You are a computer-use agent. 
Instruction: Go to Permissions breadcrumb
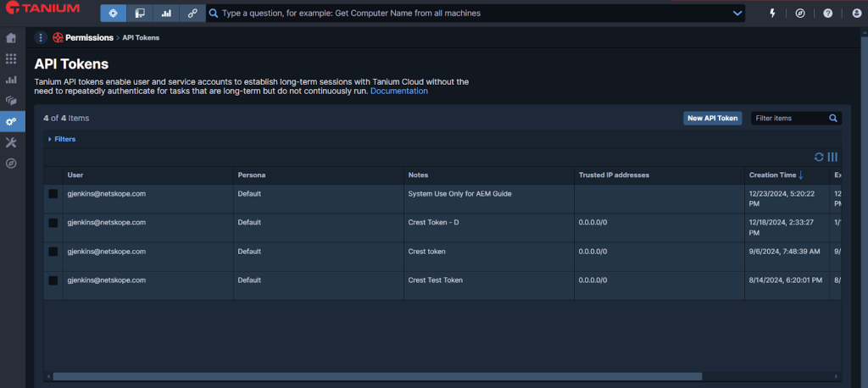pyautogui.click(x=88, y=37)
